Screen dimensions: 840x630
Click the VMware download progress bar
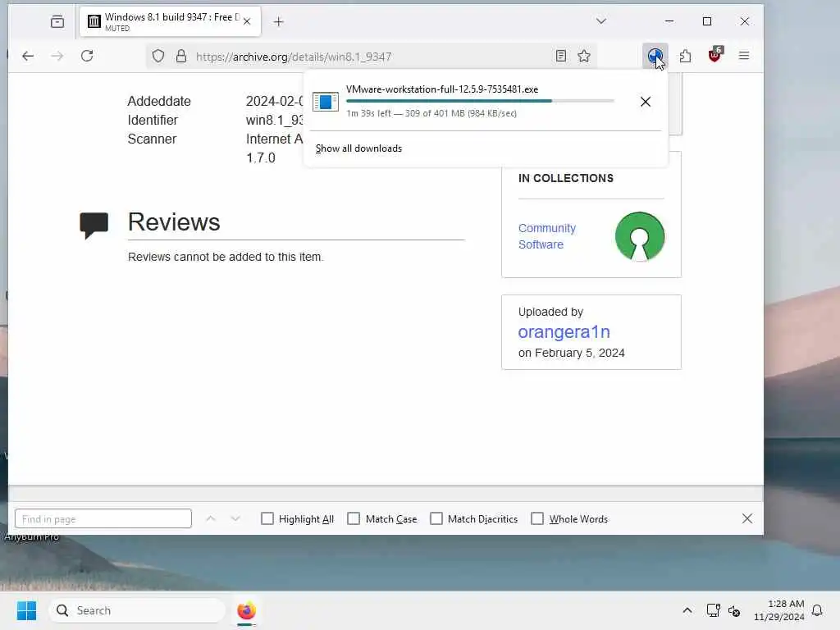480,101
